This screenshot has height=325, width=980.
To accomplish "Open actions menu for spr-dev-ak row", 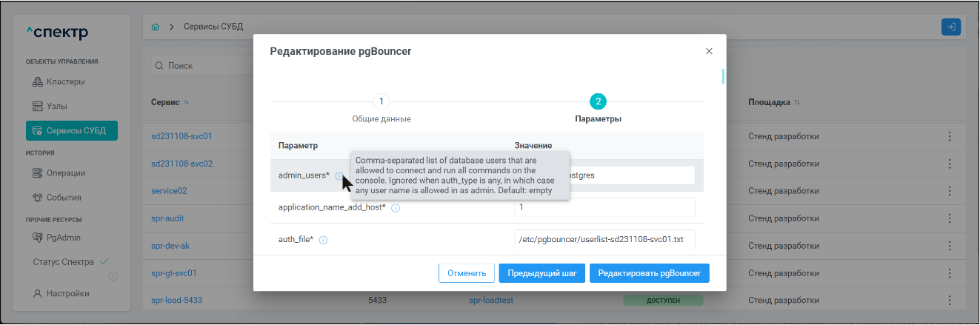I will (950, 246).
